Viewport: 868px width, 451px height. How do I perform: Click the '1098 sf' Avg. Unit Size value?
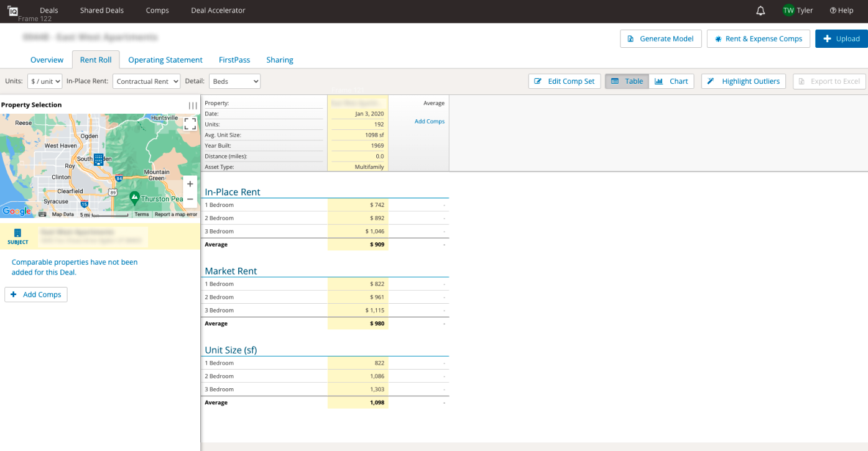click(x=374, y=135)
